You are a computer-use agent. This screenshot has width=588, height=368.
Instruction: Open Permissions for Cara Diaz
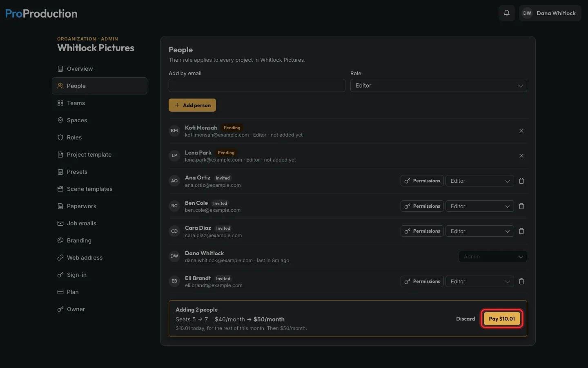(422, 231)
